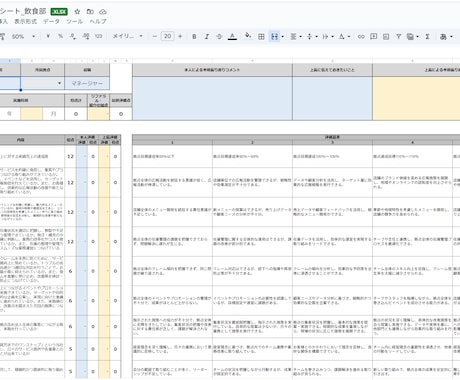Viewport: 460px width, 380px height.
Task: Click the XLSX file format badge
Action: pos(59,12)
